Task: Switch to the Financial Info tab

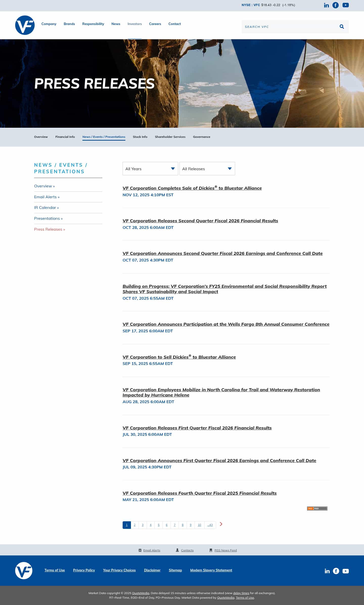Action: point(65,137)
